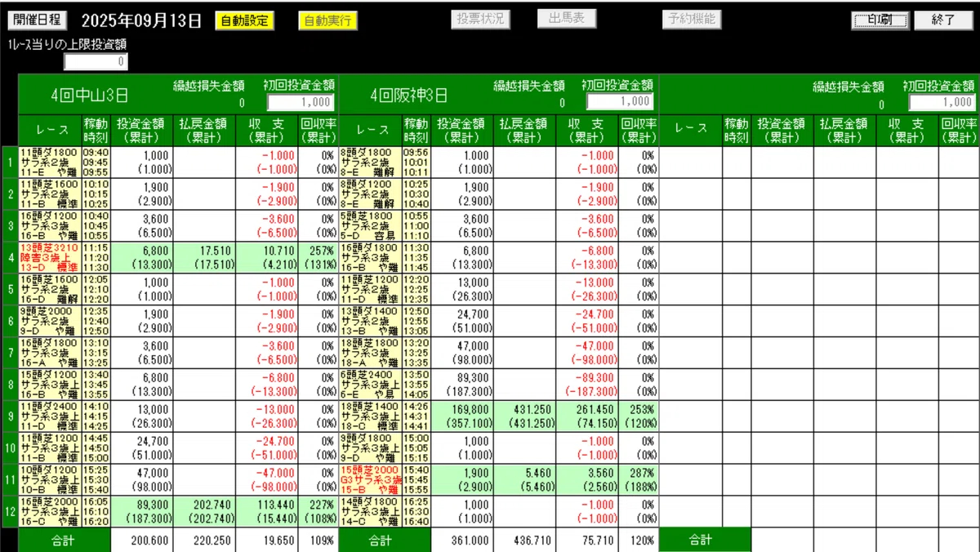Click the date 2025年09月13日
The image size is (980, 552).
(x=141, y=21)
